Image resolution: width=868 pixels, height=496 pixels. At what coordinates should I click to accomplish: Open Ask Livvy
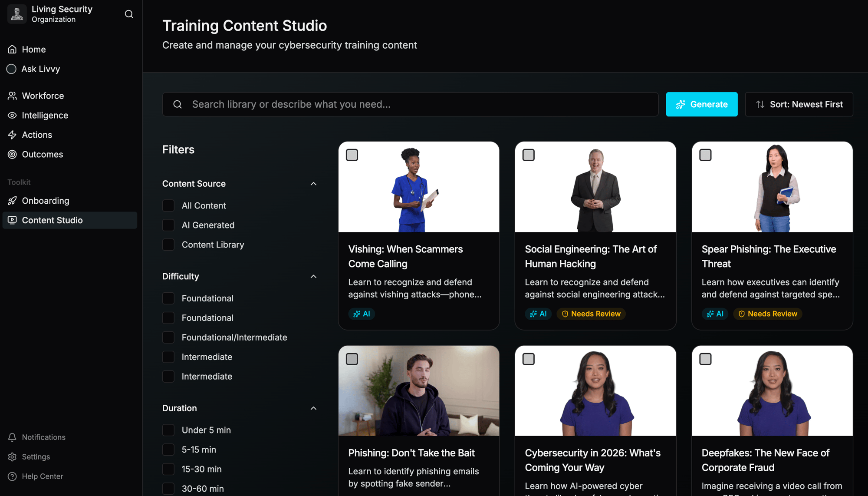click(41, 69)
